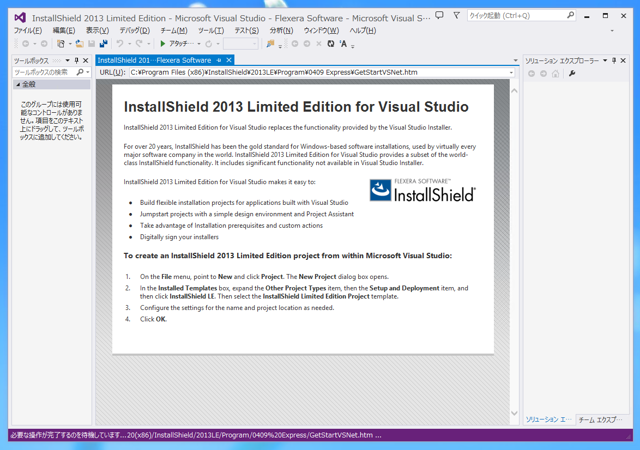
Task: Click the Save All toolbar icon
Action: point(103,43)
